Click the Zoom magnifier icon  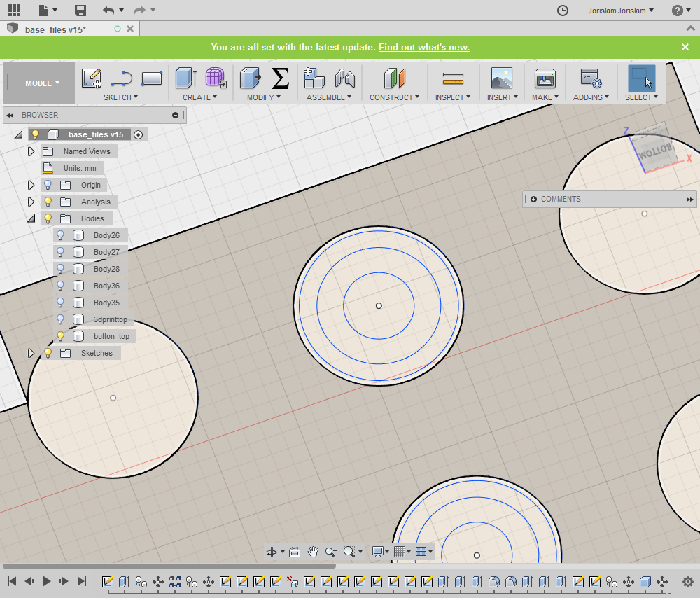pos(330,552)
